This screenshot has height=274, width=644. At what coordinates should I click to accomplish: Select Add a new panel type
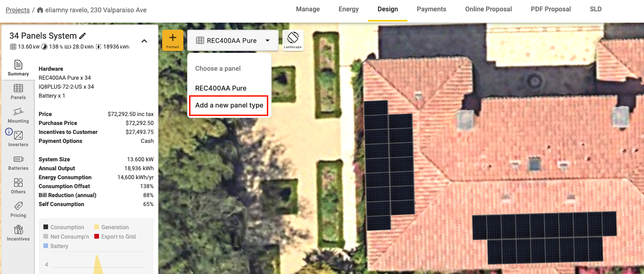click(229, 105)
